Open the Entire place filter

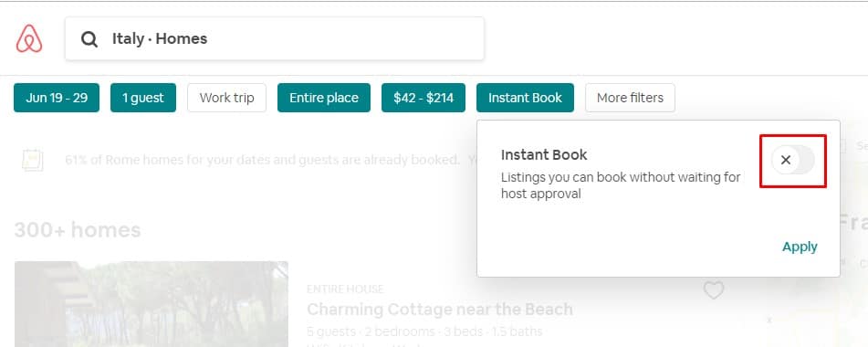click(324, 98)
